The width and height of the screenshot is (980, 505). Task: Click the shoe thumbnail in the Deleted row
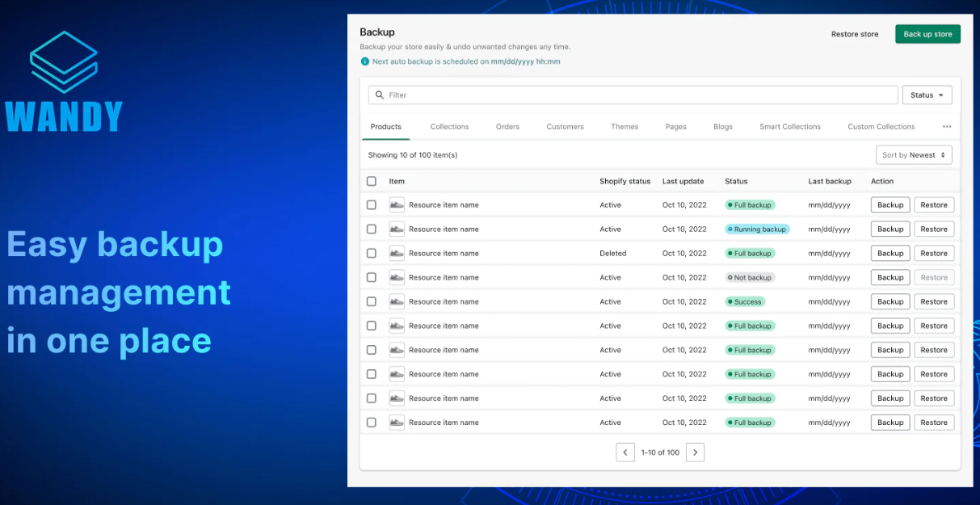tap(397, 254)
